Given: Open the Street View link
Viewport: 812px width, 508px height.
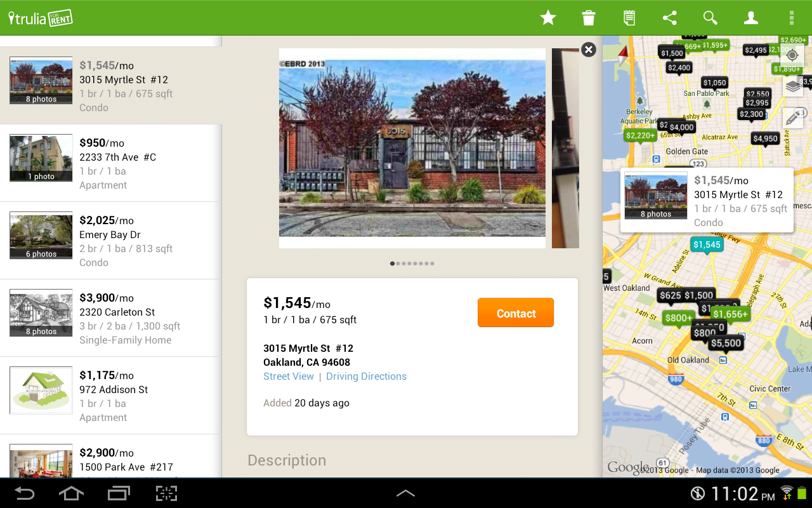Looking at the screenshot, I should [x=289, y=377].
